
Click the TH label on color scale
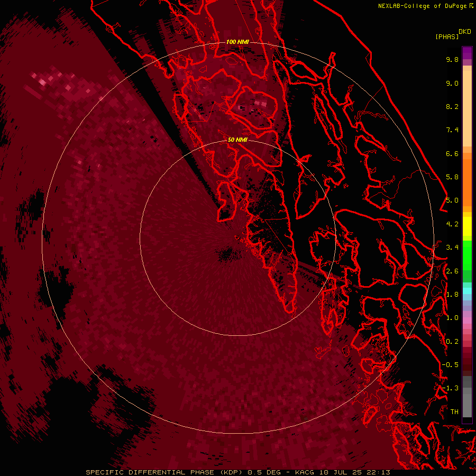click(454, 412)
